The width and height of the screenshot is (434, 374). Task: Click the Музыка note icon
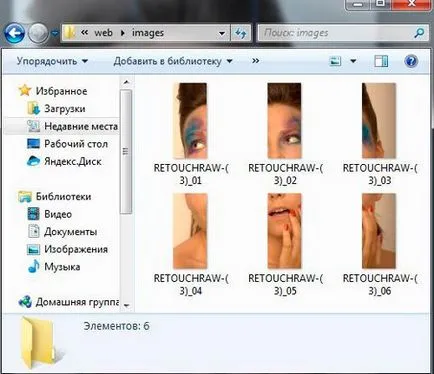click(33, 267)
